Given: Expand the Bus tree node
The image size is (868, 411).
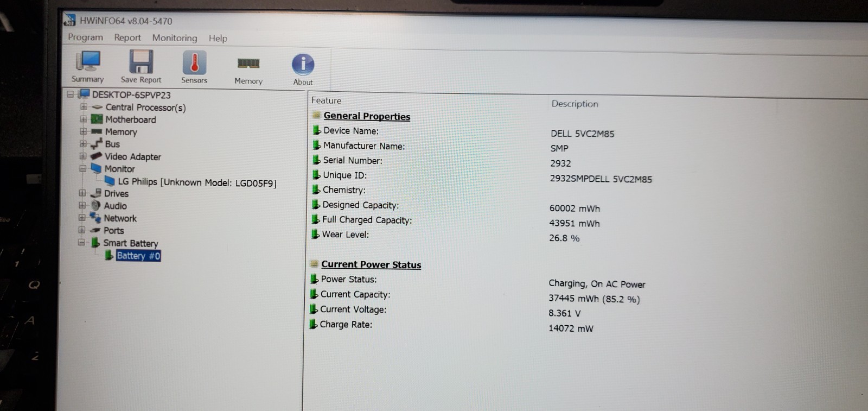Looking at the screenshot, I should tap(83, 143).
